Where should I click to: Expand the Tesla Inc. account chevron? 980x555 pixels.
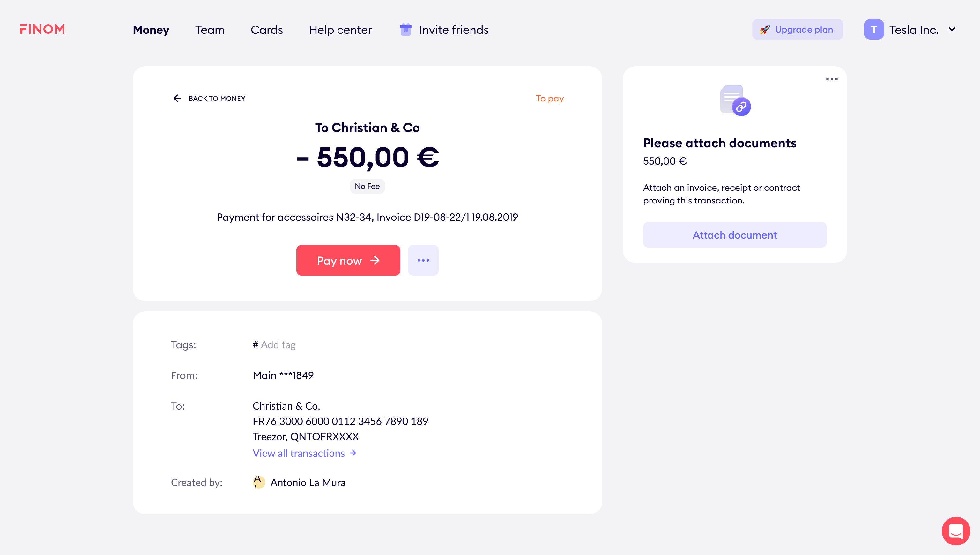(952, 29)
